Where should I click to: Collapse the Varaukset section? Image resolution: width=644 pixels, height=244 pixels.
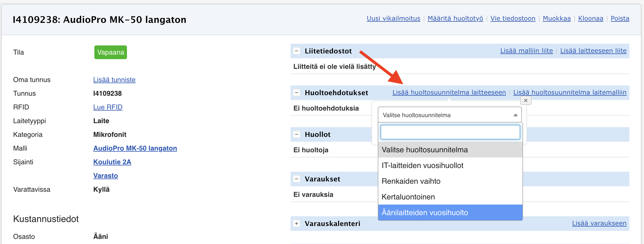click(x=297, y=179)
